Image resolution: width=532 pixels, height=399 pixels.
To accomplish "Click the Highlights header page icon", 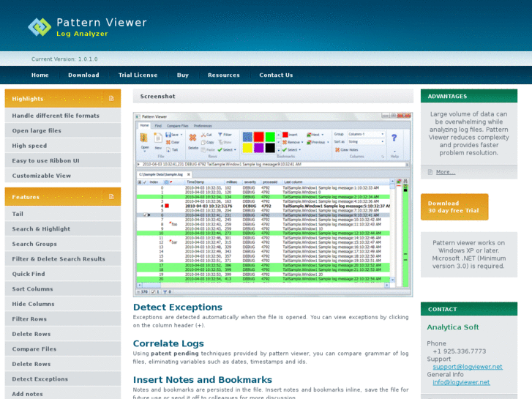I will (x=111, y=99).
